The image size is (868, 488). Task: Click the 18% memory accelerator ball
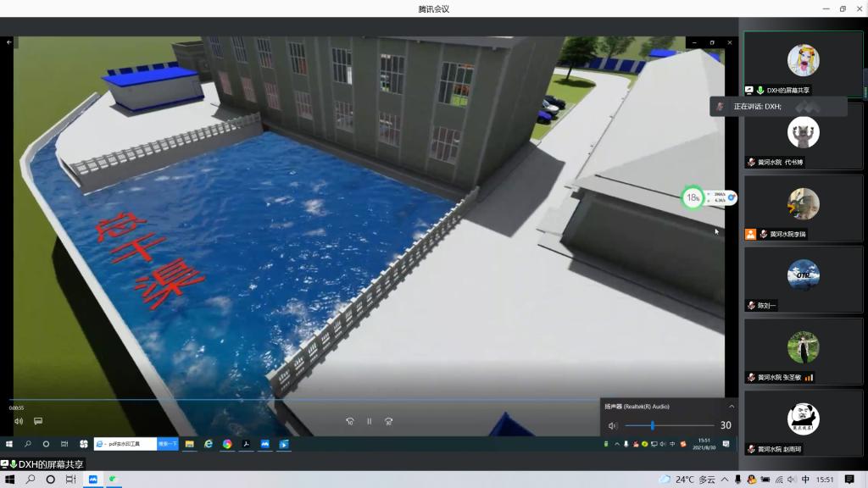693,197
